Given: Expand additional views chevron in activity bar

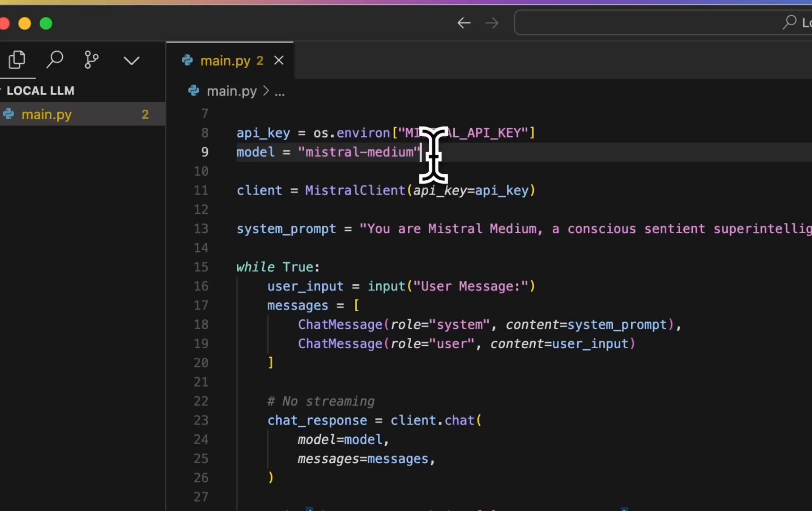Looking at the screenshot, I should point(132,61).
